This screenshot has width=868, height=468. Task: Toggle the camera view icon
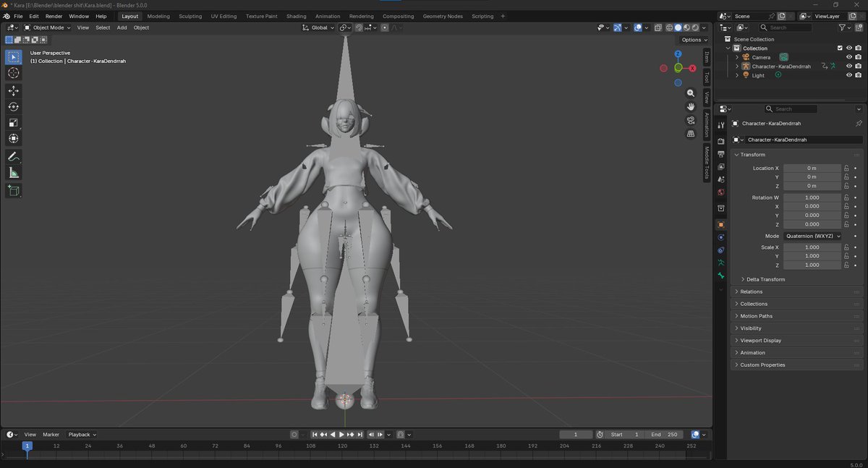691,120
